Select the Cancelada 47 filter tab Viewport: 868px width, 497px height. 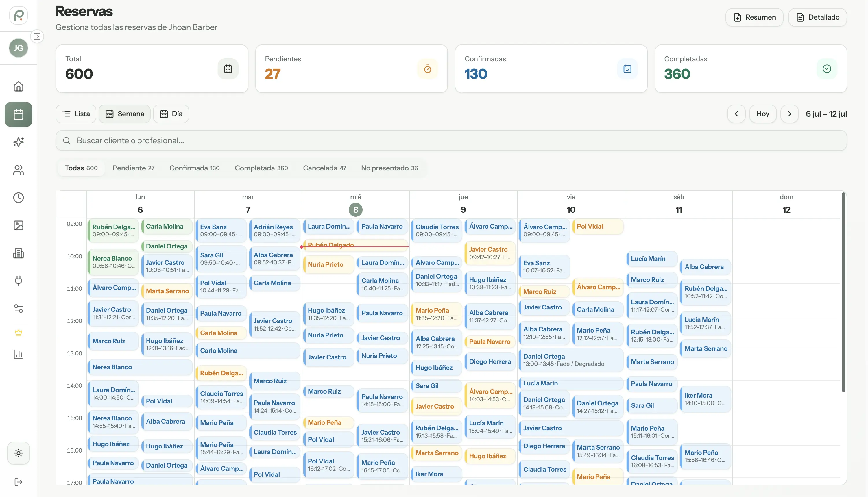pos(324,168)
